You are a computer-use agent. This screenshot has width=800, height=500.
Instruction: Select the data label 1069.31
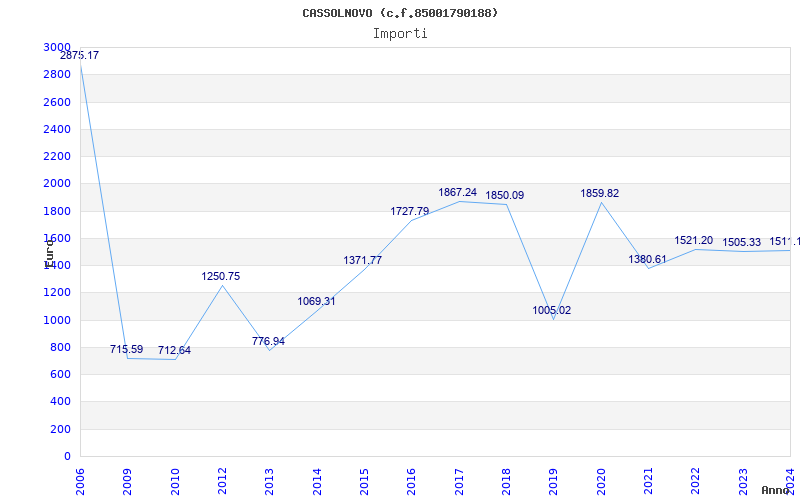point(316,302)
